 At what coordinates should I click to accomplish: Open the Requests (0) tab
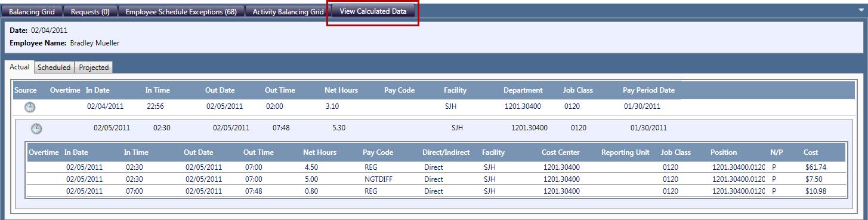pos(90,11)
